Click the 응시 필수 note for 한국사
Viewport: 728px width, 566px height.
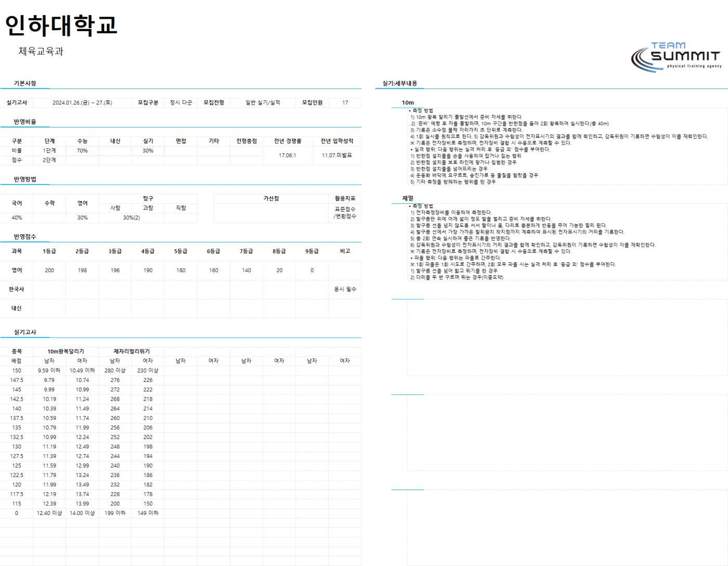click(345, 289)
